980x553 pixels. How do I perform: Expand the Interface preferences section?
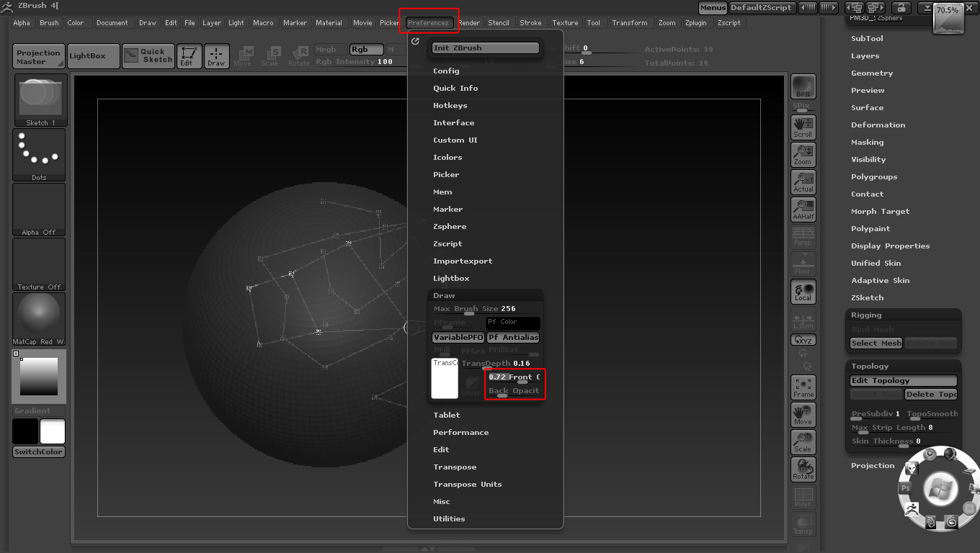[453, 123]
